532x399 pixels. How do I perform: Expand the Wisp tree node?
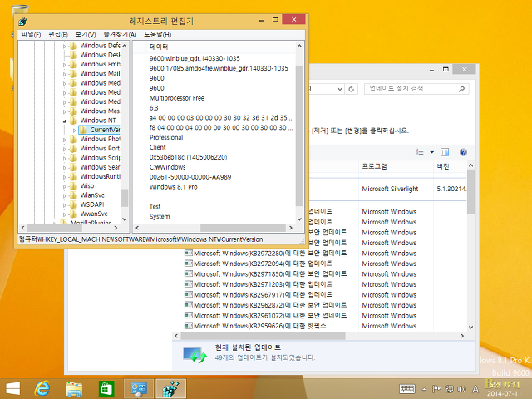coord(65,186)
